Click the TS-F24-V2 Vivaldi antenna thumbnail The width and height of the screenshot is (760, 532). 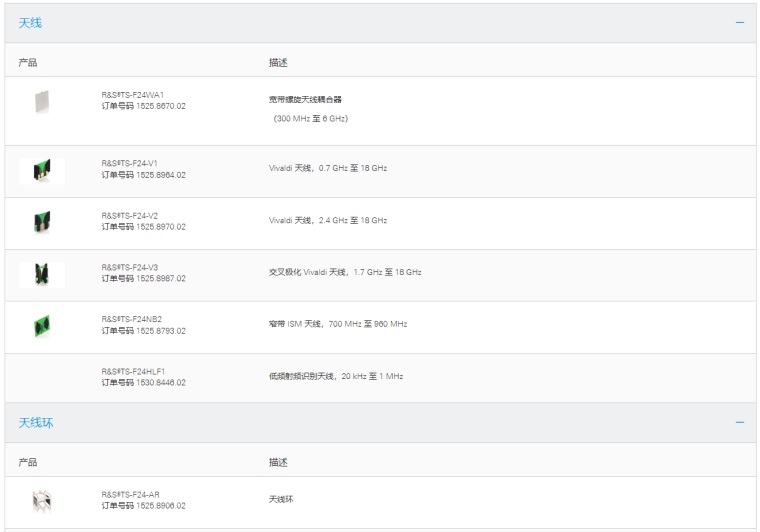click(x=41, y=223)
